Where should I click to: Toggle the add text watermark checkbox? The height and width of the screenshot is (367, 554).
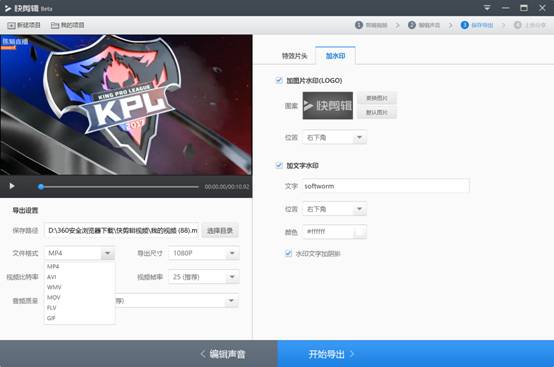click(x=279, y=165)
